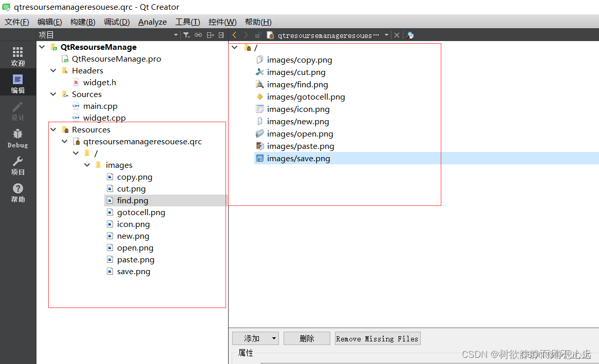
Task: Collapse the / prefix in project tree
Action: pos(76,154)
